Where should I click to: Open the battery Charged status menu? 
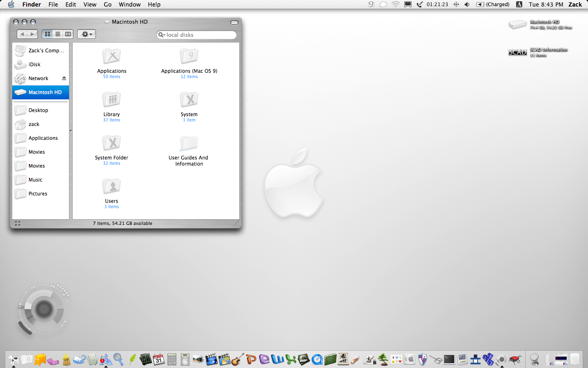pos(493,4)
